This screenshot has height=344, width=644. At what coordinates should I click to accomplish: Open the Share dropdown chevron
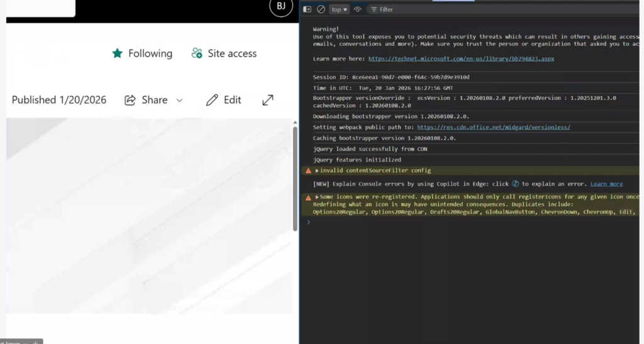(179, 101)
